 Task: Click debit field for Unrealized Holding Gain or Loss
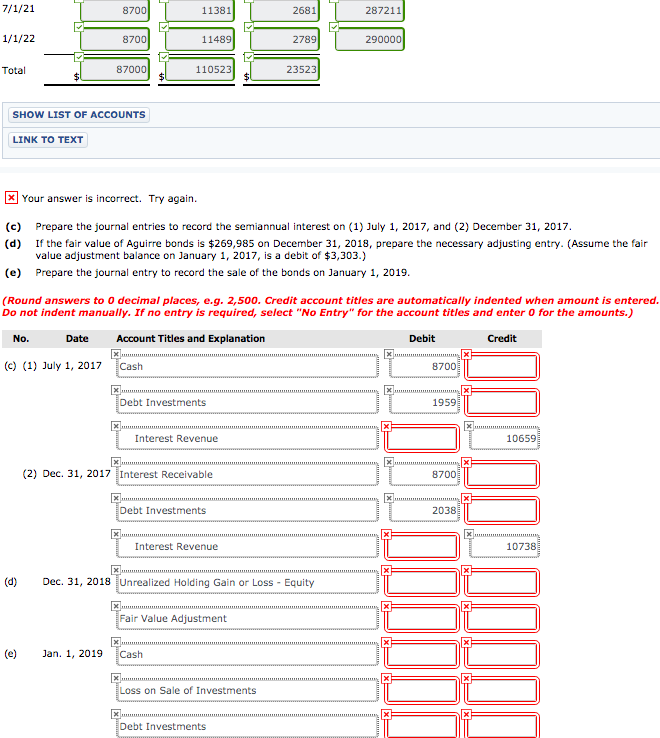pyautogui.click(x=422, y=582)
